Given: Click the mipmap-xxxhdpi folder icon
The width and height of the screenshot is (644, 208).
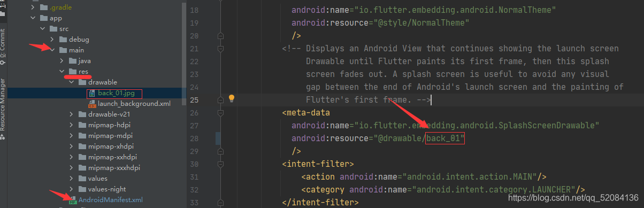Looking at the screenshot, I should click(x=82, y=168).
